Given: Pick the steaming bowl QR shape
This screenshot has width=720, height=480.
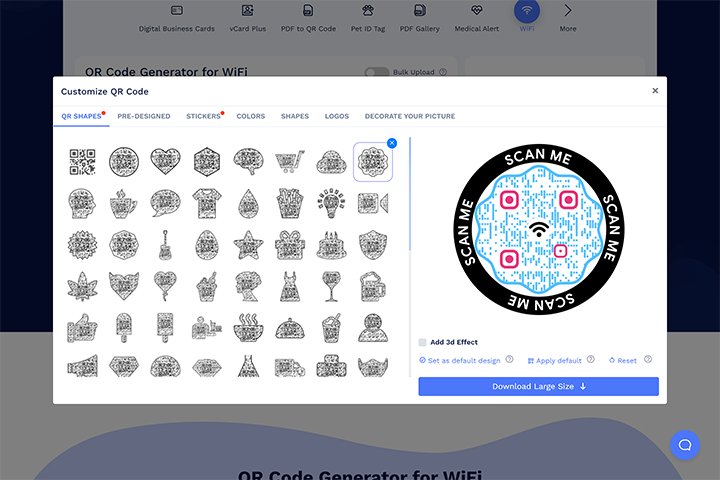Looking at the screenshot, I should [248, 328].
